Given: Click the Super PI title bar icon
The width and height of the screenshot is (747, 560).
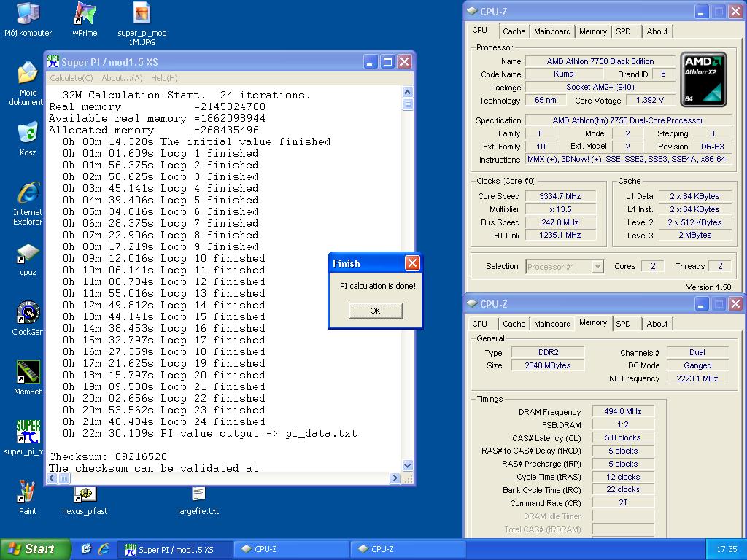Looking at the screenshot, I should (x=53, y=61).
